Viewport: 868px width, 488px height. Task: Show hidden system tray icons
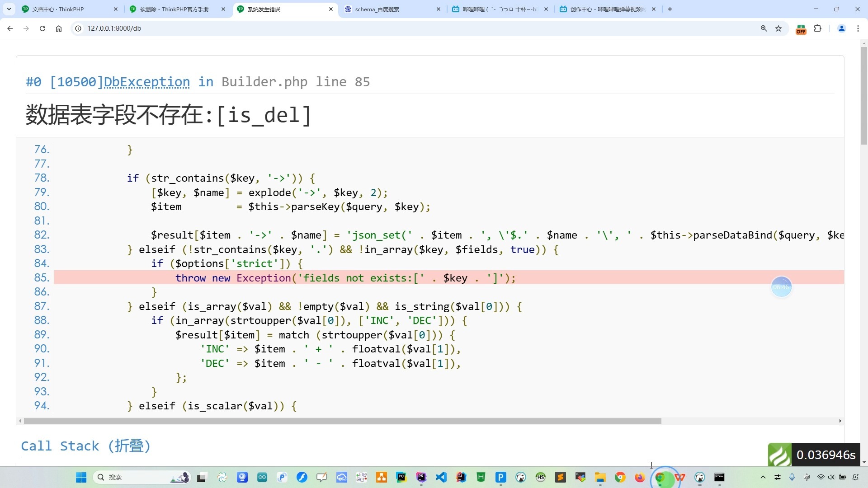pyautogui.click(x=763, y=477)
